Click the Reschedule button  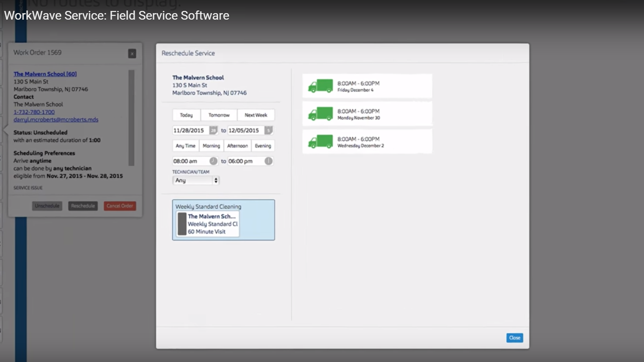[x=83, y=206]
